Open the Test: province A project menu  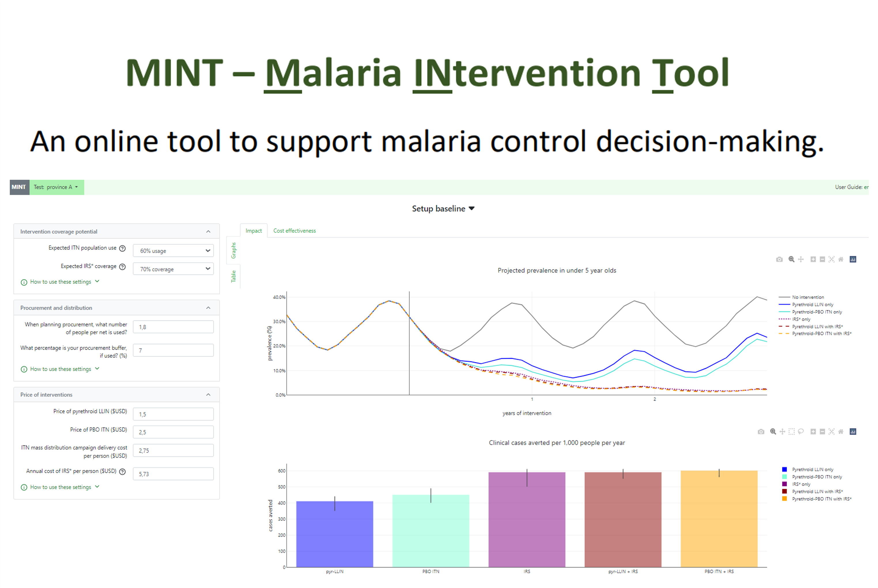(56, 187)
